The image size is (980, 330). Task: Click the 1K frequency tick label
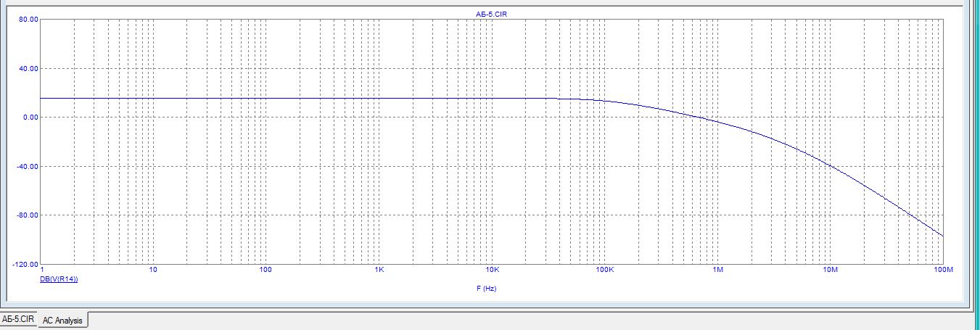379,270
